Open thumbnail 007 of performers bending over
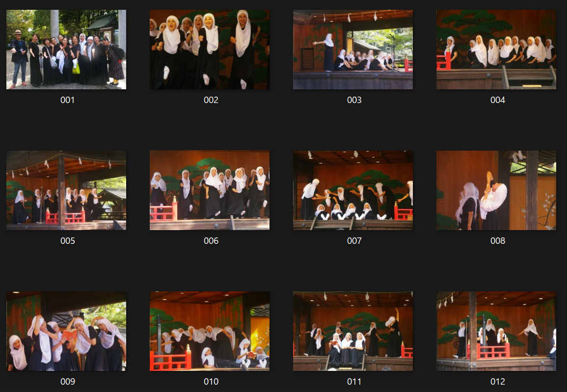Screen dimensions: 567x392 tap(353, 190)
